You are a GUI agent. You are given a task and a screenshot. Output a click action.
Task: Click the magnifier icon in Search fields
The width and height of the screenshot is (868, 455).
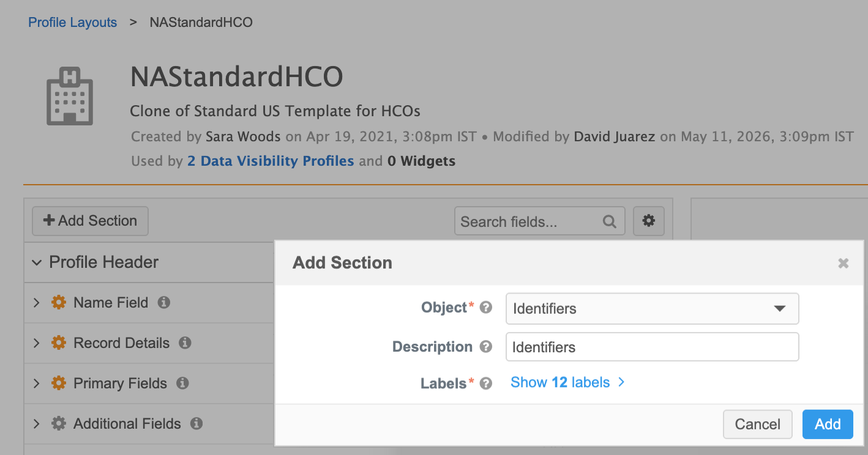(x=609, y=221)
